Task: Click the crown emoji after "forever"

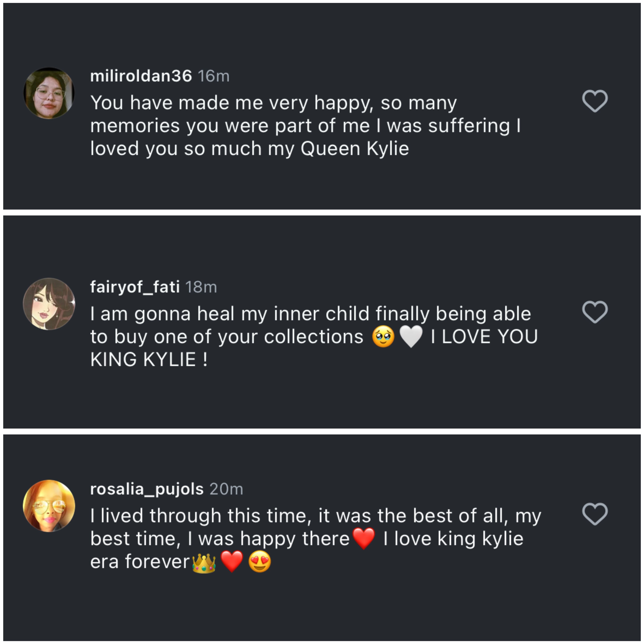Action: (x=204, y=562)
